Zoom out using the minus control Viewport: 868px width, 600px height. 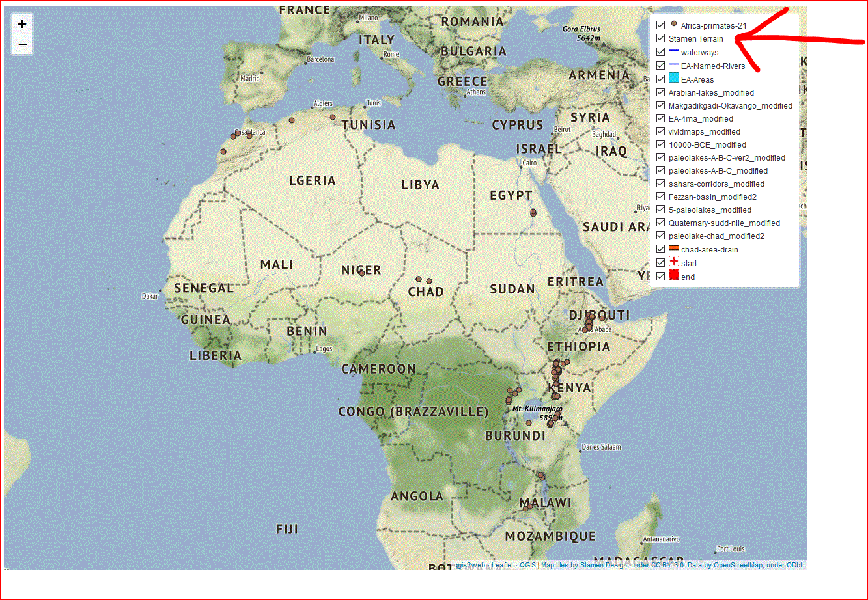pos(21,44)
